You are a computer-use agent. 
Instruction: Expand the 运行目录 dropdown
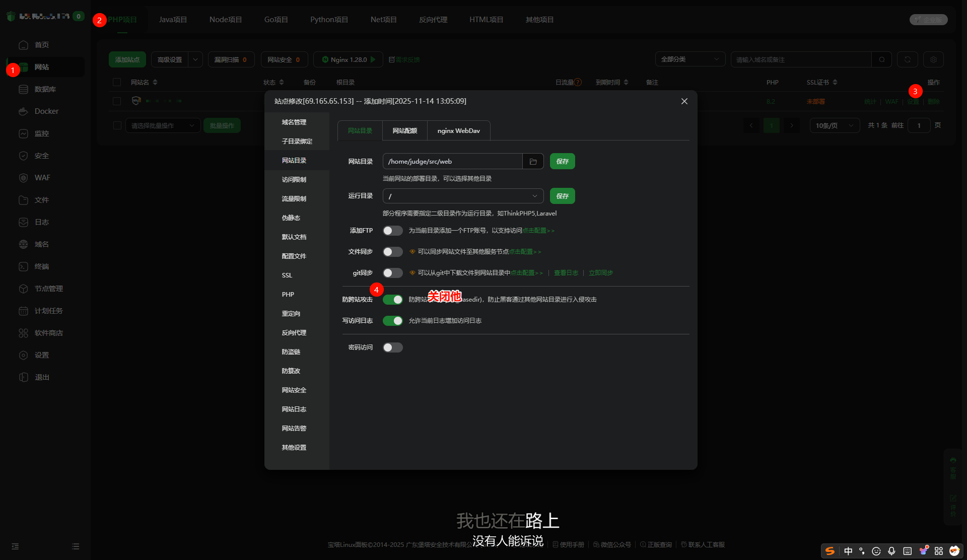(x=462, y=196)
